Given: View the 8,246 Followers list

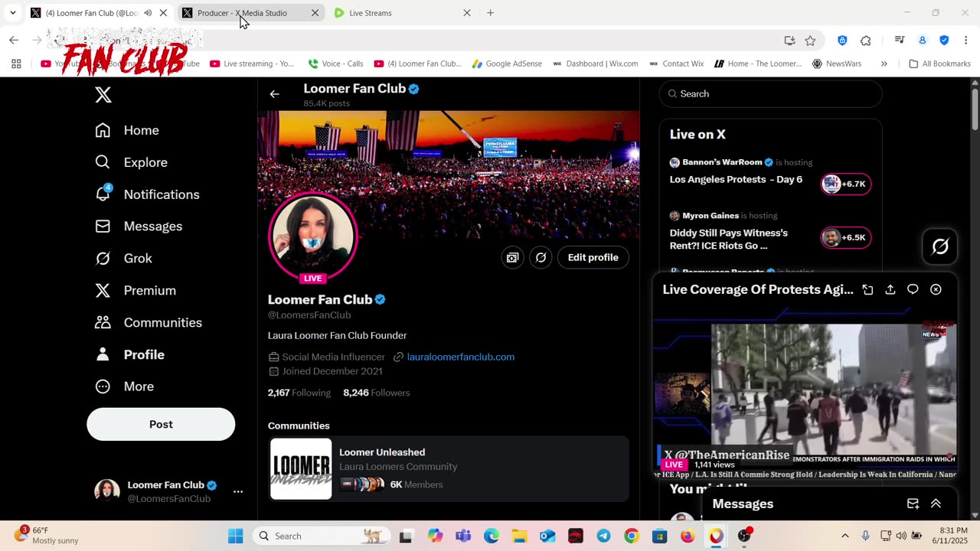Looking at the screenshot, I should 377,393.
